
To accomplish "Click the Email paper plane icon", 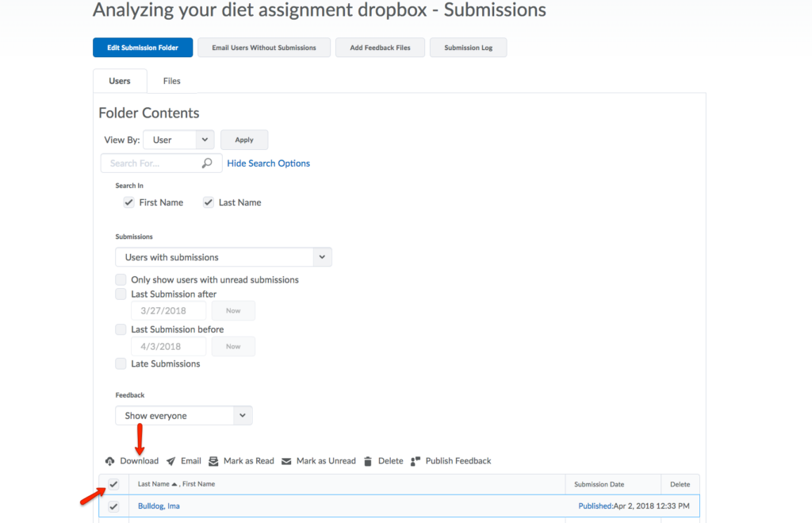I will 170,461.
